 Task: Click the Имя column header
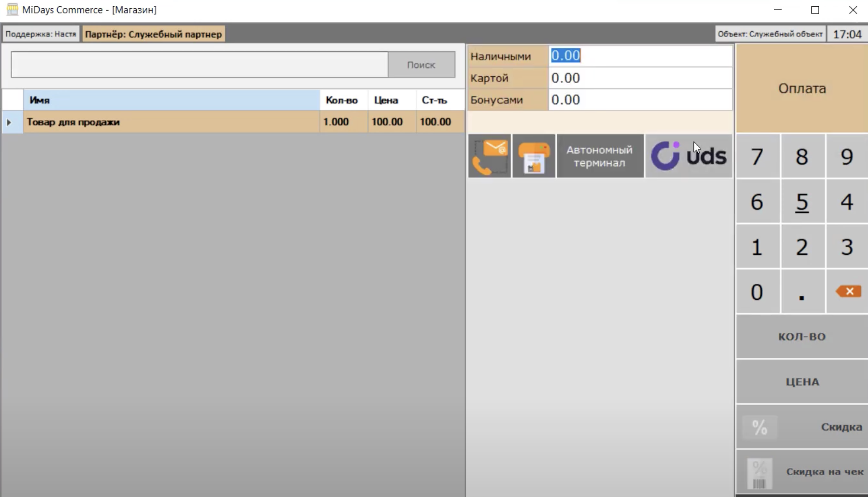point(172,100)
